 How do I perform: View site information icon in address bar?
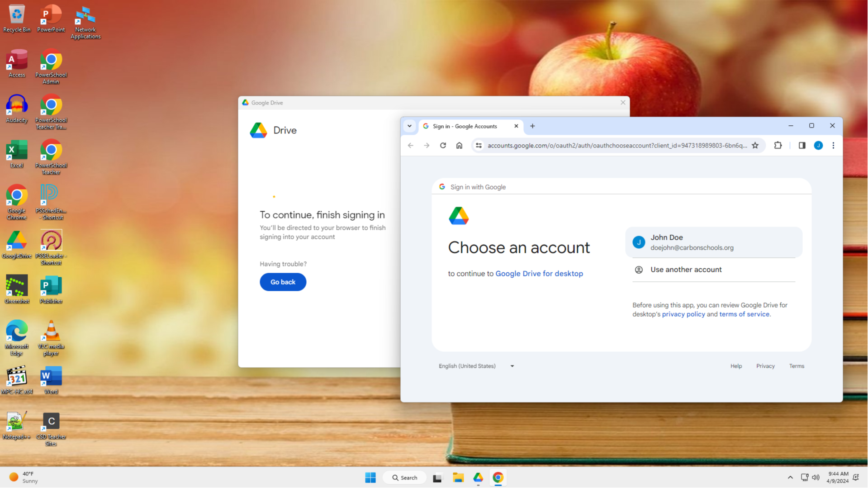click(x=479, y=146)
